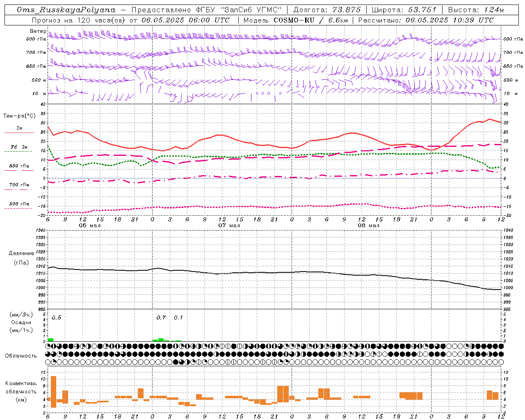Click the 0.7 precipitation amount value
The height and width of the screenshot is (420, 525).
pyautogui.click(x=161, y=317)
